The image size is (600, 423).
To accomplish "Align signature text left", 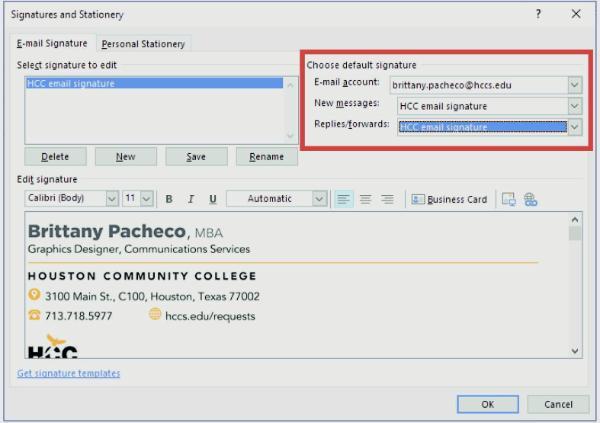I will pyautogui.click(x=344, y=199).
